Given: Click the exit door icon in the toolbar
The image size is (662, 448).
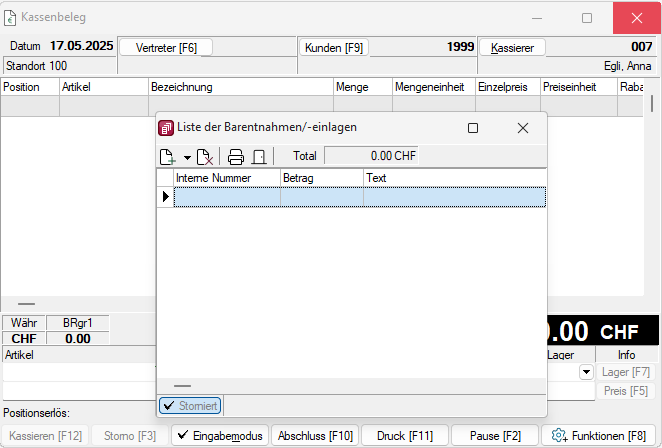Looking at the screenshot, I should 258,156.
